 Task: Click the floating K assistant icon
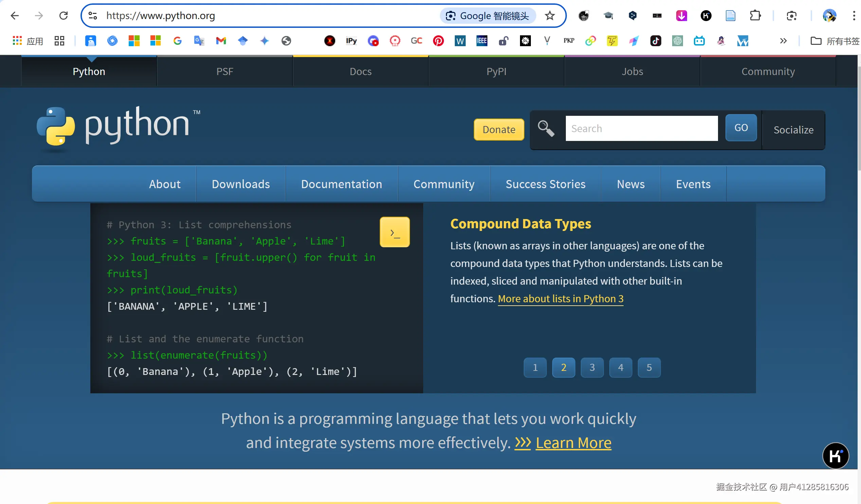click(835, 455)
